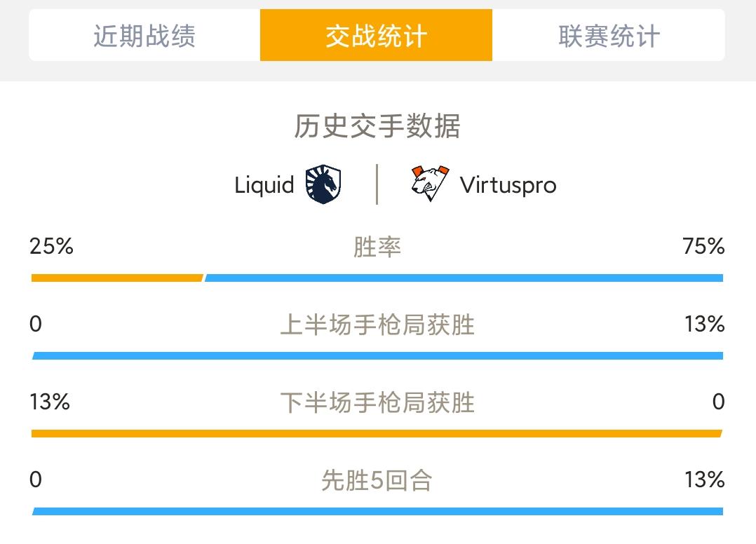Click the orange bar under 下半场手枪局获胜
756x544 pixels.
(377, 434)
